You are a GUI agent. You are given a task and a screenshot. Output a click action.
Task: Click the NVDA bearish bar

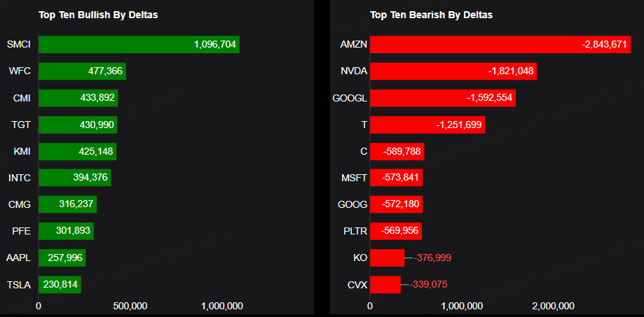pos(453,71)
